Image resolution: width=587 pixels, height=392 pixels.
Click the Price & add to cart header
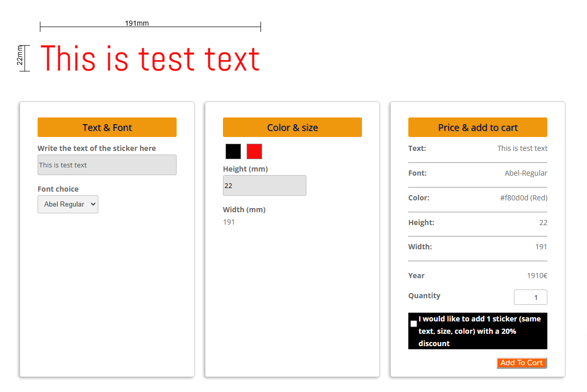pos(477,127)
